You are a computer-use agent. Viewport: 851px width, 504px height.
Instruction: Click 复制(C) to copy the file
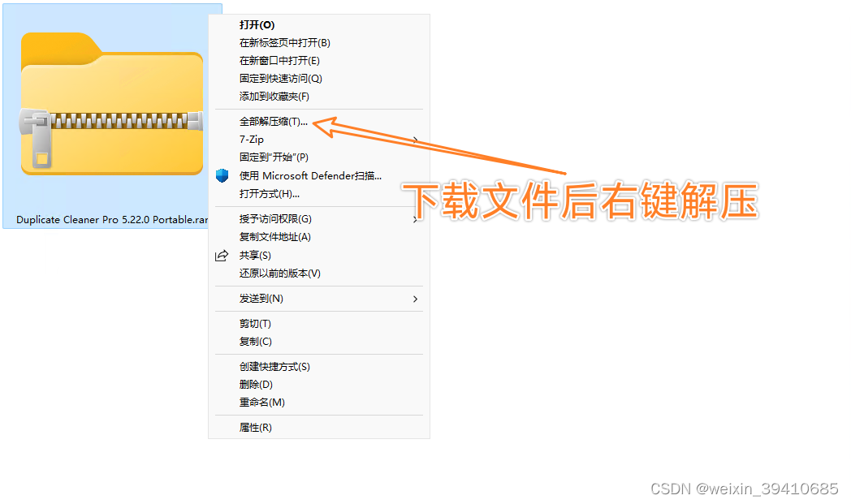pyautogui.click(x=256, y=342)
